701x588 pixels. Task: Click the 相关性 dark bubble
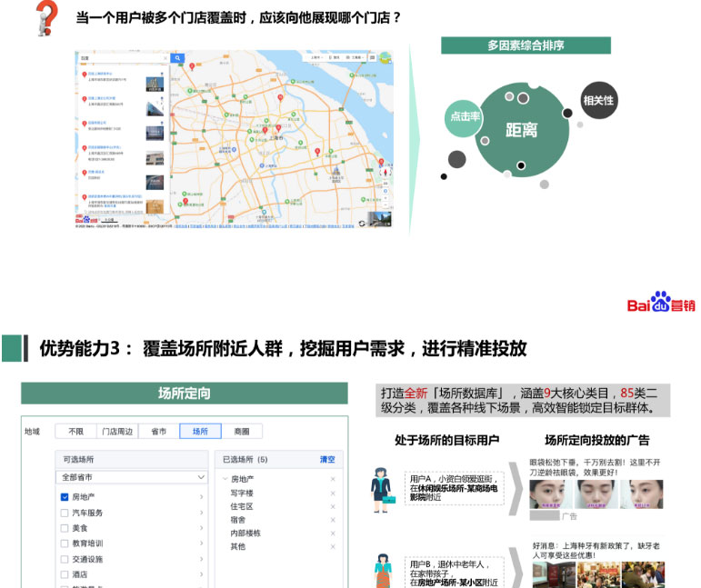tap(598, 101)
